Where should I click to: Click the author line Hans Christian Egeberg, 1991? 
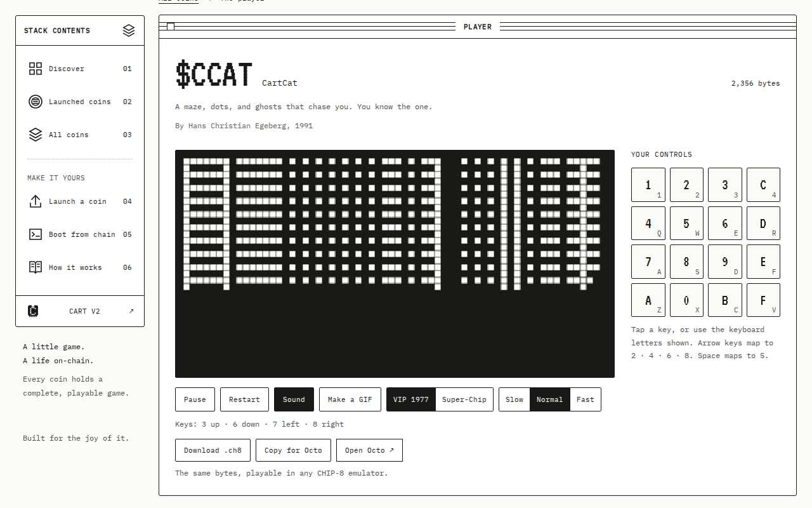pyautogui.click(x=244, y=126)
